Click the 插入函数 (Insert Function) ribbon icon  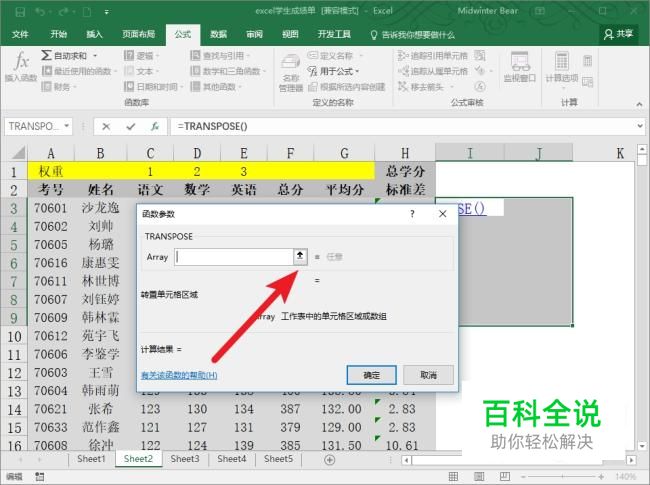[20, 66]
